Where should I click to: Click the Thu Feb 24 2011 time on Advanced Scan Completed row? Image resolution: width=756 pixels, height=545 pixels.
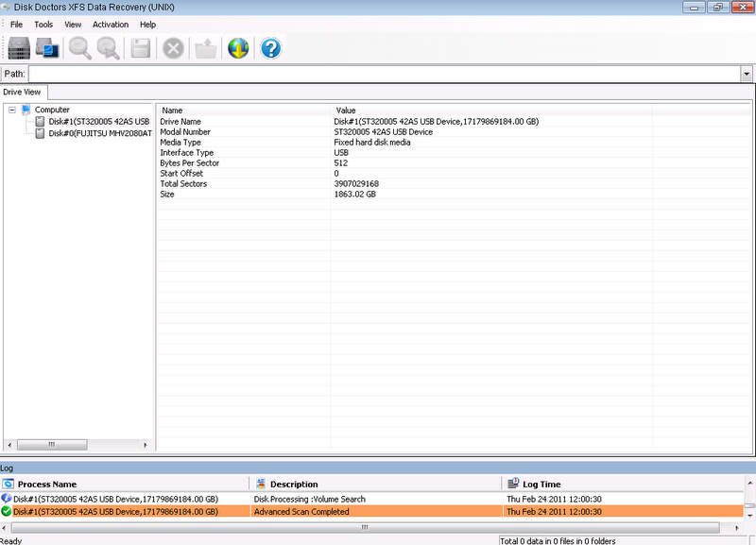(x=554, y=511)
